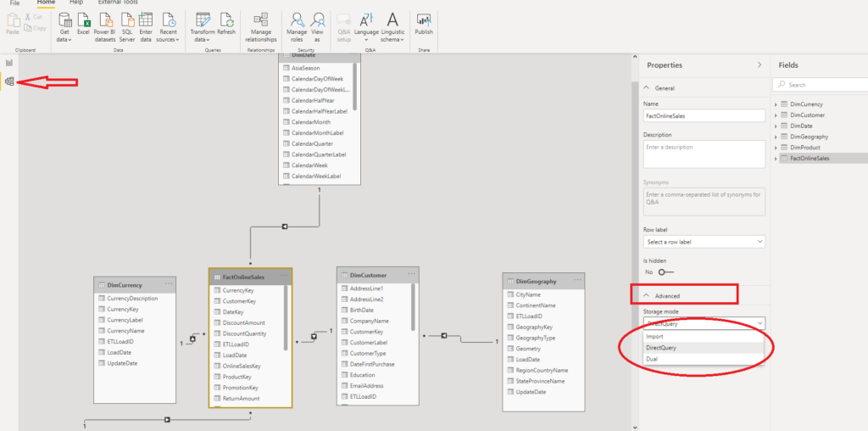Publish the report

point(424,25)
